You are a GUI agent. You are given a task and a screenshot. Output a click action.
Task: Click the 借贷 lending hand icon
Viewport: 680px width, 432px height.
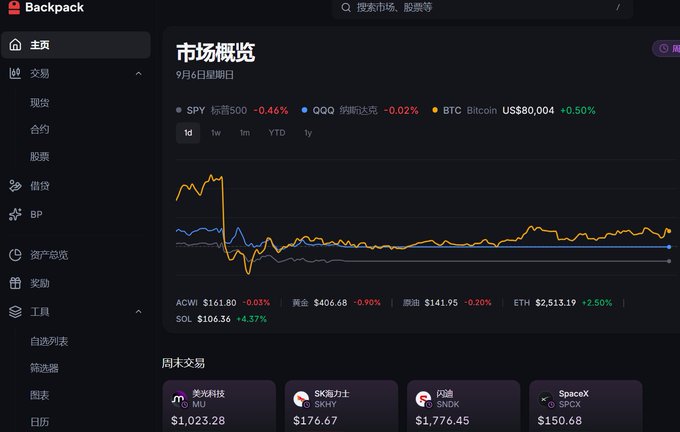pos(15,186)
